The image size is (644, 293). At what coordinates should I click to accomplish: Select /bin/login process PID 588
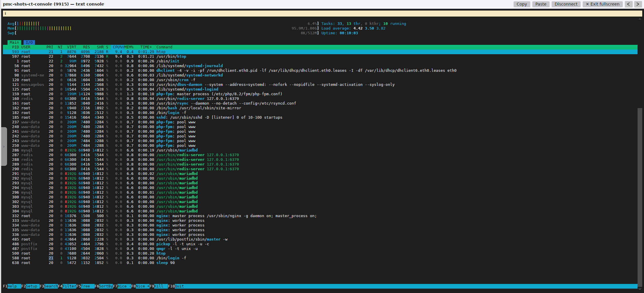(x=320, y=258)
